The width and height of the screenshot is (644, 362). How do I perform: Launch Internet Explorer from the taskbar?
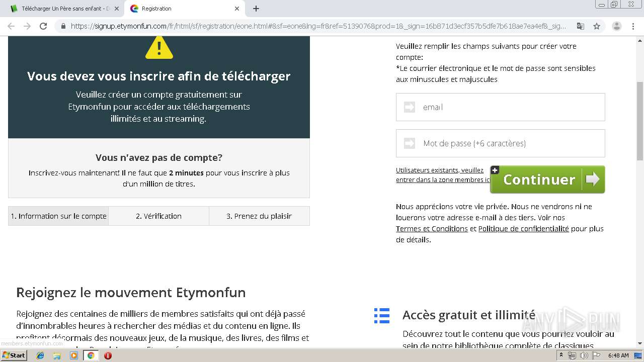click(x=40, y=355)
